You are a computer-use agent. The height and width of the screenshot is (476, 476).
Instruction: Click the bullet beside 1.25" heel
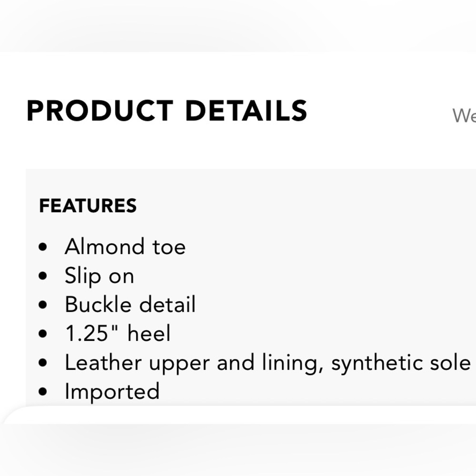point(44,334)
